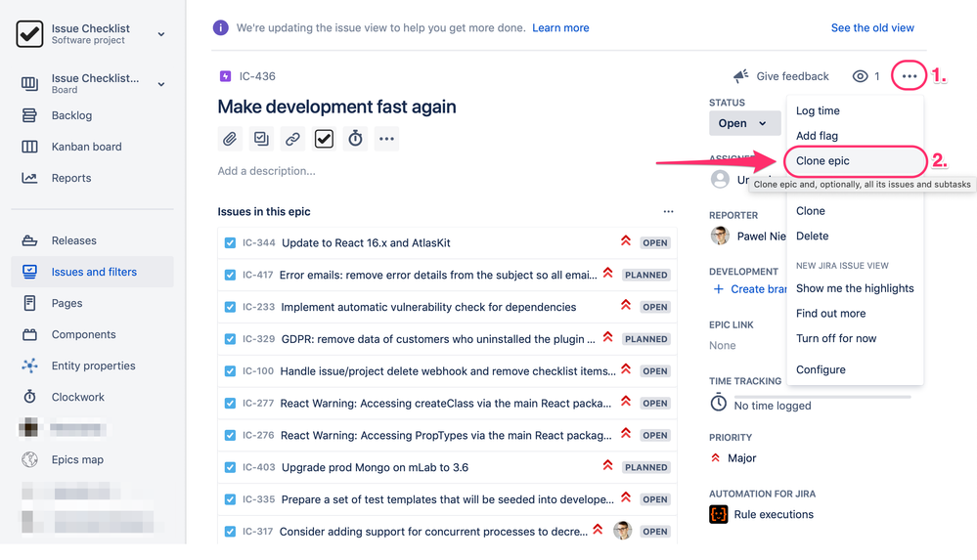This screenshot has height=560, width=977.
Task: Choose Clone epic menu item
Action: (855, 160)
